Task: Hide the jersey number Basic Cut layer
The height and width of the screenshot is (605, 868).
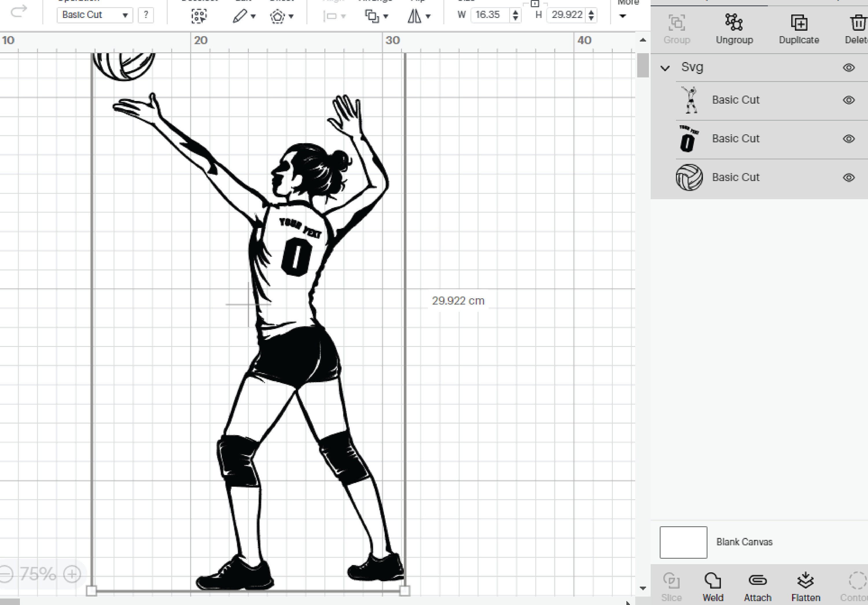Action: (849, 138)
